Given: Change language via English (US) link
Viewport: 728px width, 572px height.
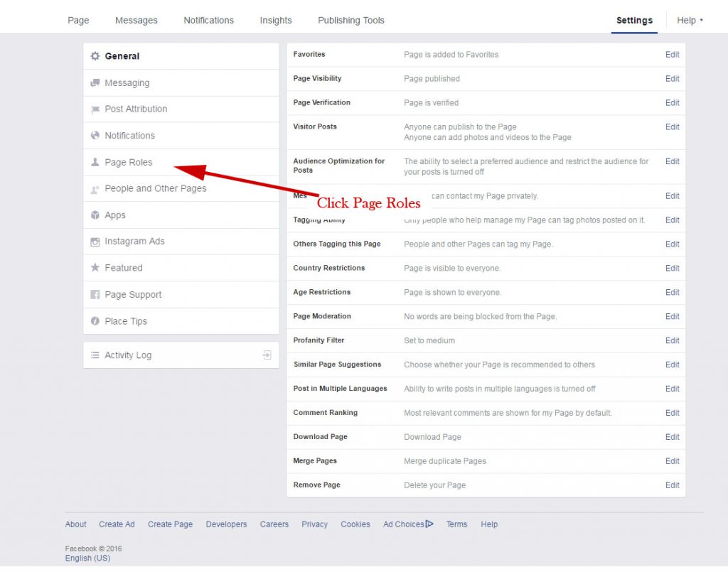Looking at the screenshot, I should point(87,558).
